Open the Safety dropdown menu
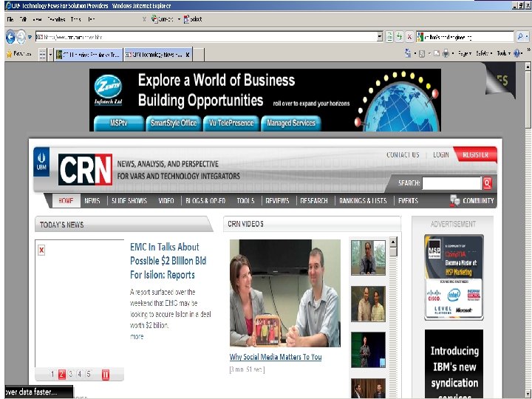Image resolution: width=532 pixels, height=399 pixels. pos(484,54)
